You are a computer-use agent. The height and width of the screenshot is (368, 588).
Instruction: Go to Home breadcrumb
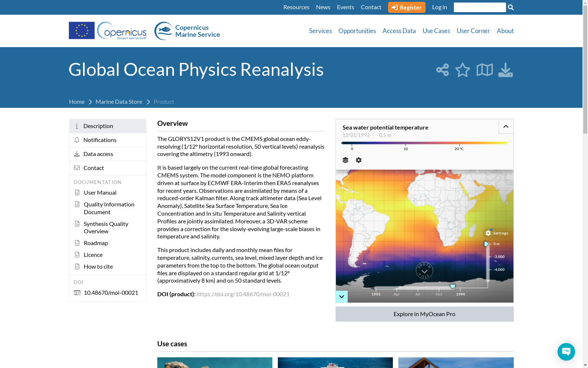(x=77, y=102)
